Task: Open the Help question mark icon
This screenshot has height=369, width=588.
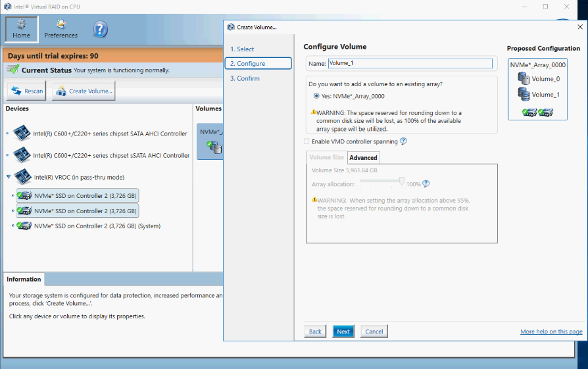Action: tap(100, 29)
